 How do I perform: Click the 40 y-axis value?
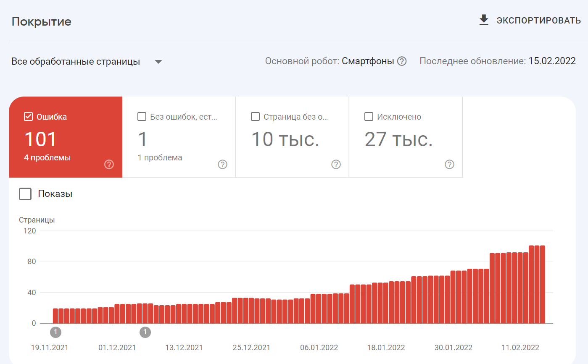(32, 293)
